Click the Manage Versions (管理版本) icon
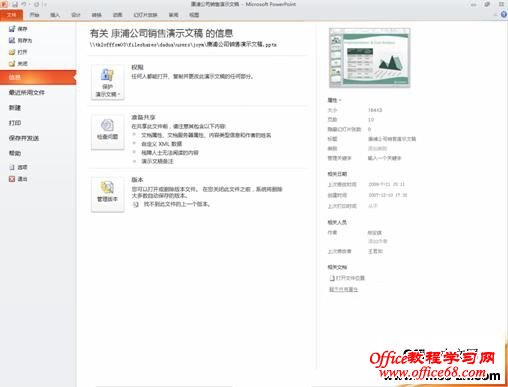 point(107,187)
